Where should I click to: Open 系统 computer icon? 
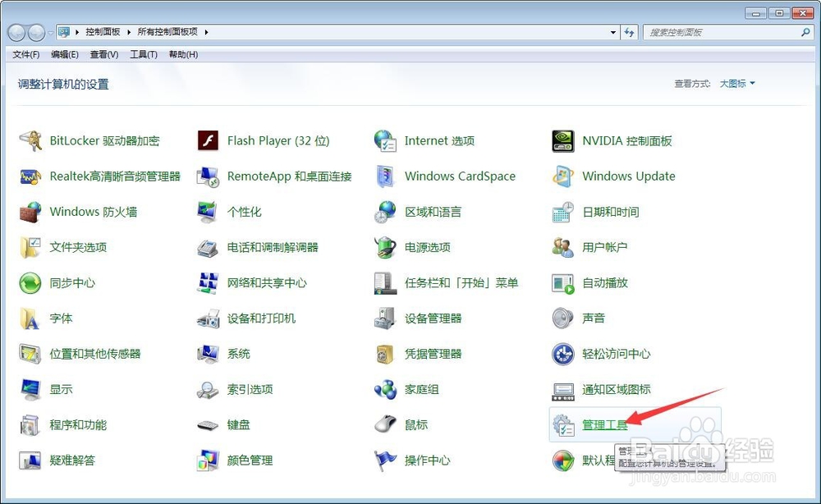[x=208, y=354]
